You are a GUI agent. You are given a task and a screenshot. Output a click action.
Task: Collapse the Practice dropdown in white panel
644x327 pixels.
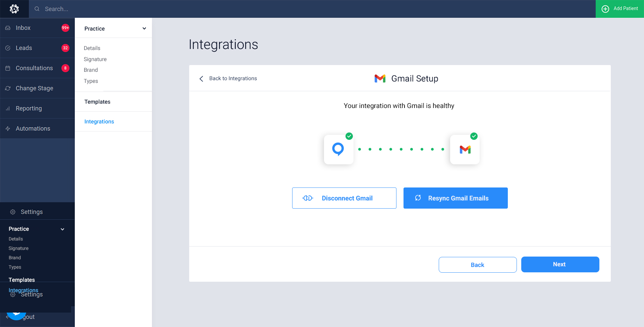click(144, 29)
